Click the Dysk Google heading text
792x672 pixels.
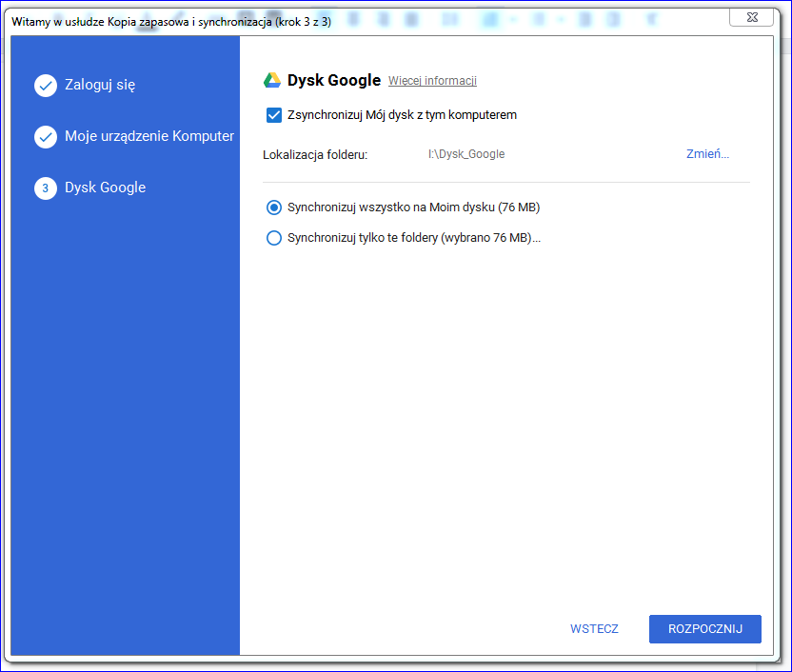333,81
